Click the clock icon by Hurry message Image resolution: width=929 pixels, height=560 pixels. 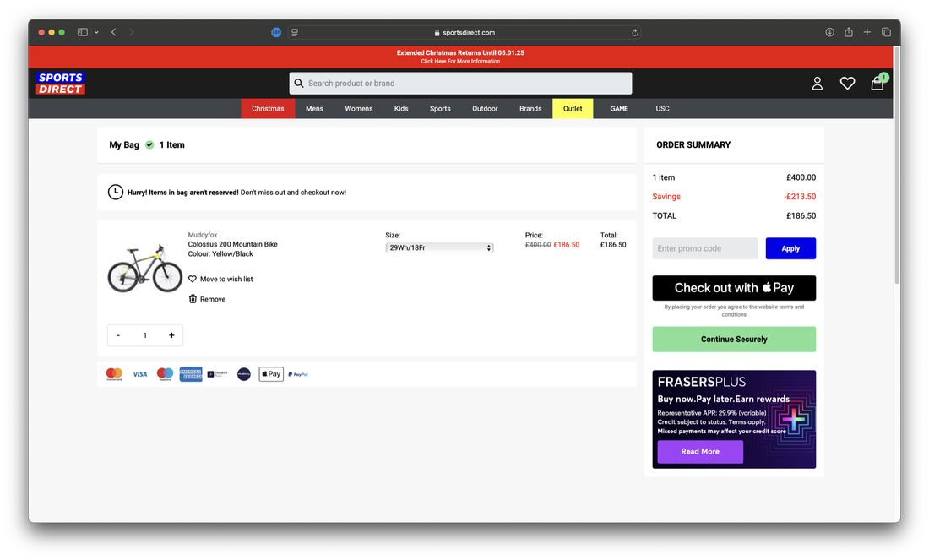click(116, 192)
